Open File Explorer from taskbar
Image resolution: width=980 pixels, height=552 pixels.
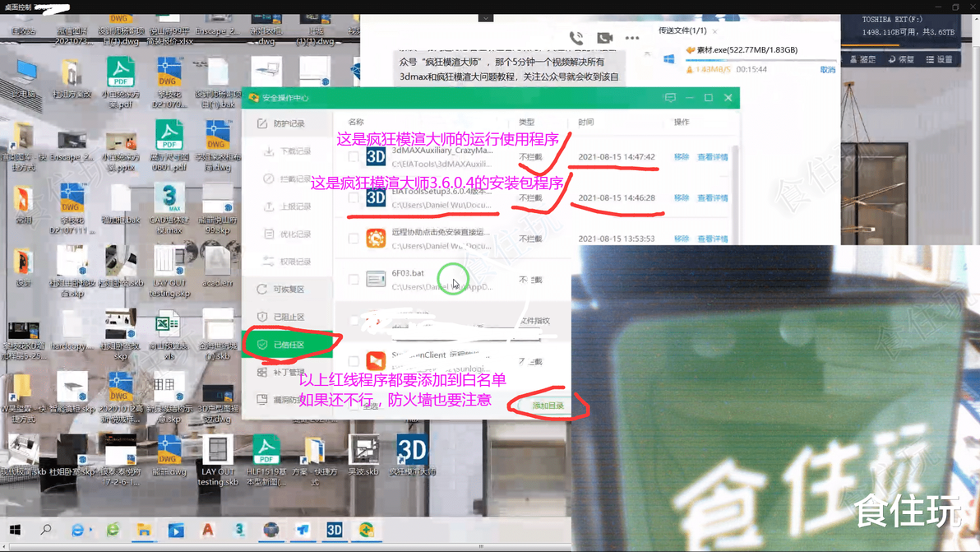(144, 530)
